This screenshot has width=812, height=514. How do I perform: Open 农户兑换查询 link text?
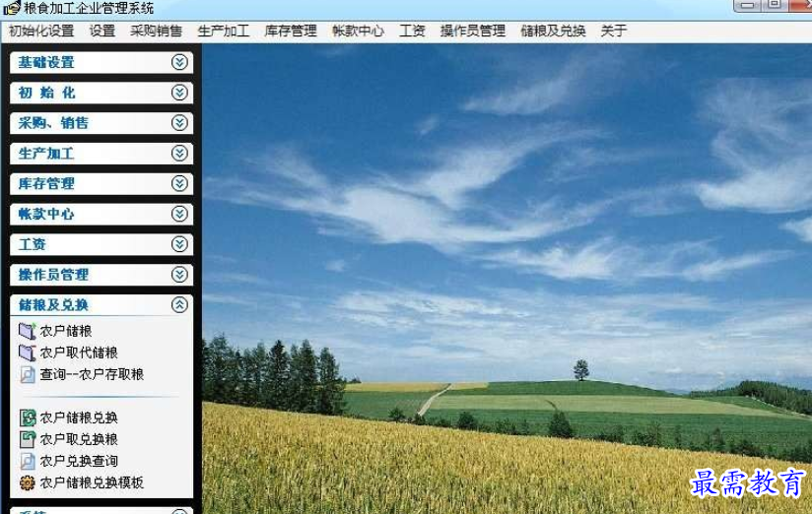coord(79,461)
